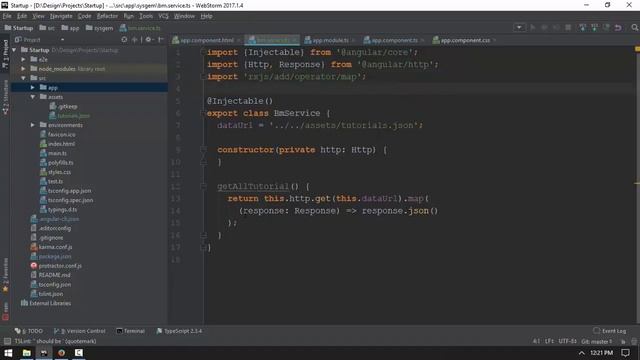Open the Terminal tool window
The width and height of the screenshot is (640, 360).
[131, 331]
